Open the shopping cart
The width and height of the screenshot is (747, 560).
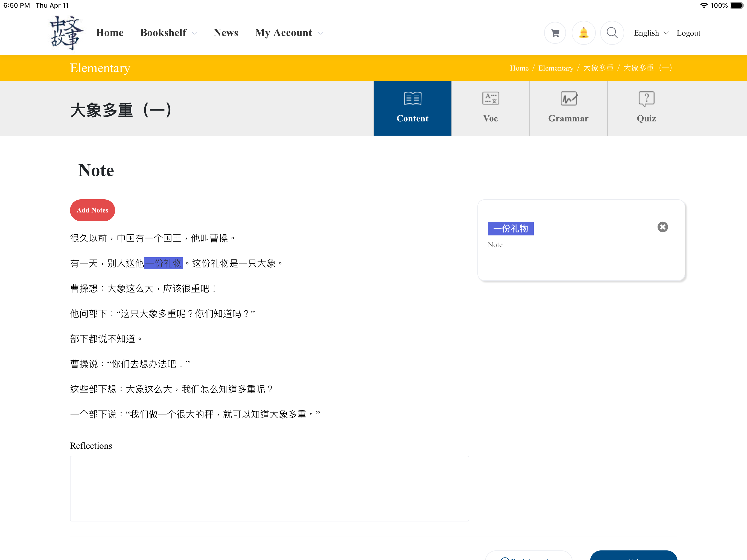[x=555, y=33]
